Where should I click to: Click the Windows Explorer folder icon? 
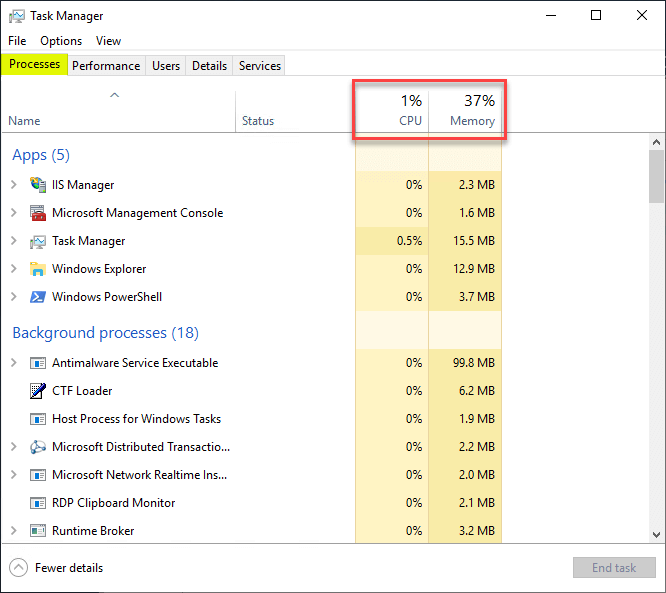[x=38, y=269]
